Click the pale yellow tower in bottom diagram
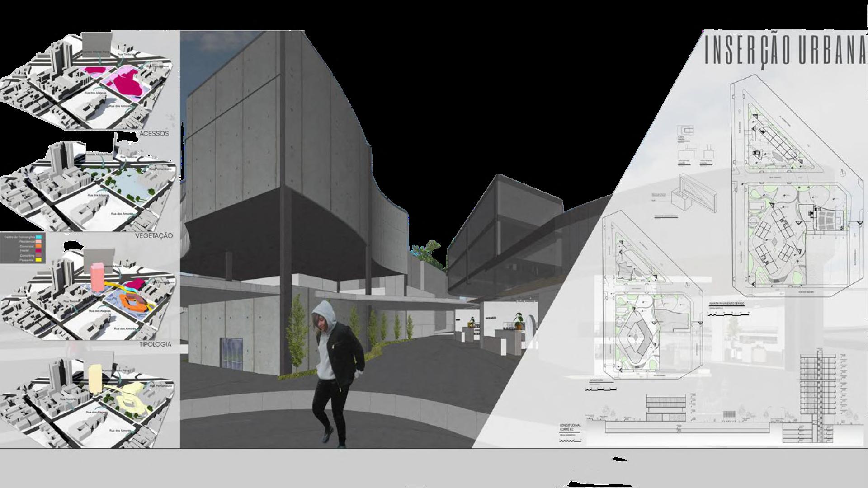Screen dimensions: 868x488 pos(95,378)
